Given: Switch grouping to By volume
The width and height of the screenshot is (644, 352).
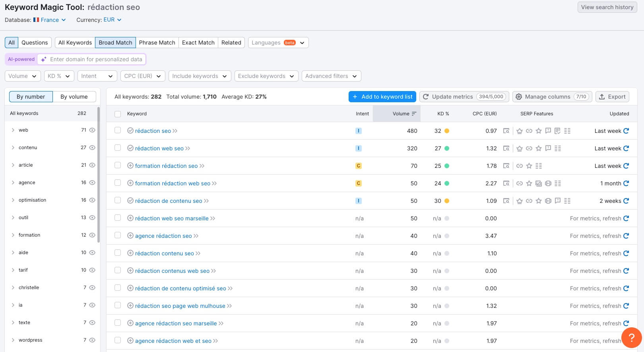Looking at the screenshot, I should coord(74,97).
